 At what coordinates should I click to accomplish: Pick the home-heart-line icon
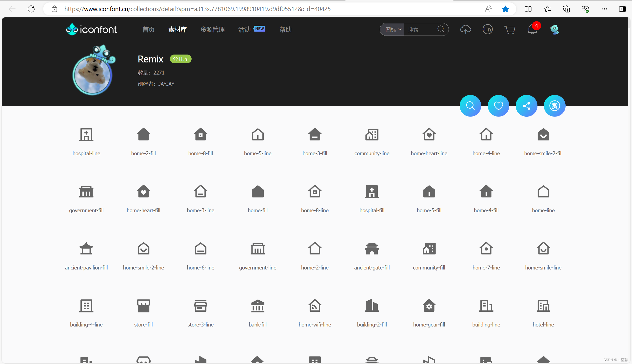429,134
